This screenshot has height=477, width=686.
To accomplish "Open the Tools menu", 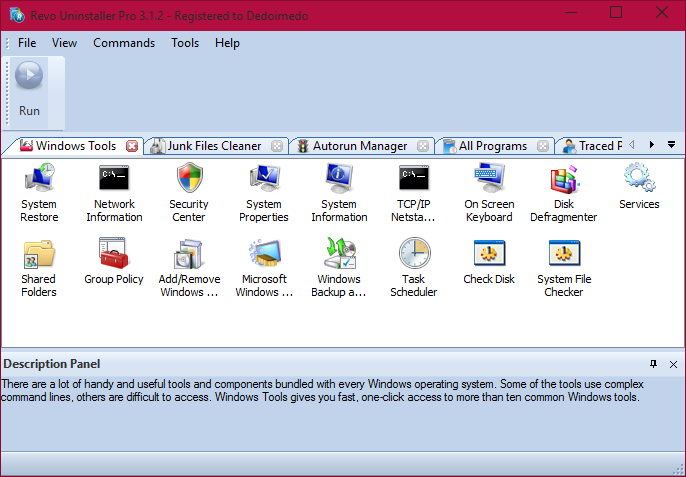I will pyautogui.click(x=185, y=43).
